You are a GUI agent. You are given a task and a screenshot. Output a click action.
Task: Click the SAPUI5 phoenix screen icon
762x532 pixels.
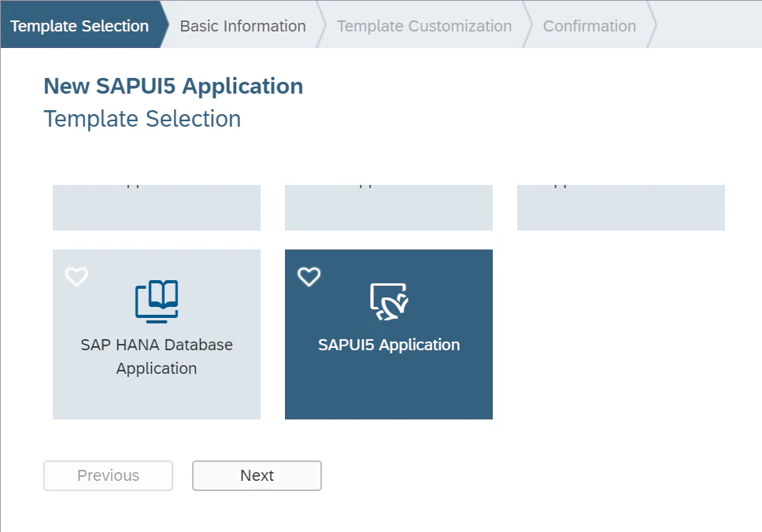point(389,301)
